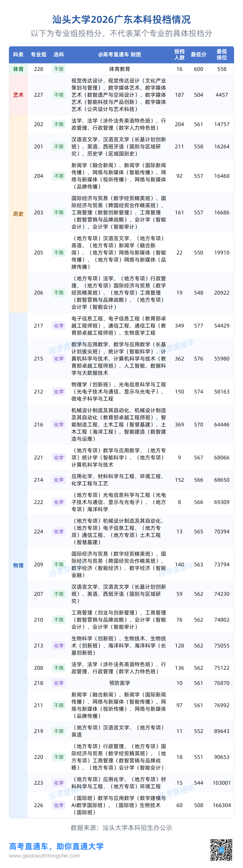
Task: Click the @高考直通车 制图 header cell
Action: (x=120, y=55)
